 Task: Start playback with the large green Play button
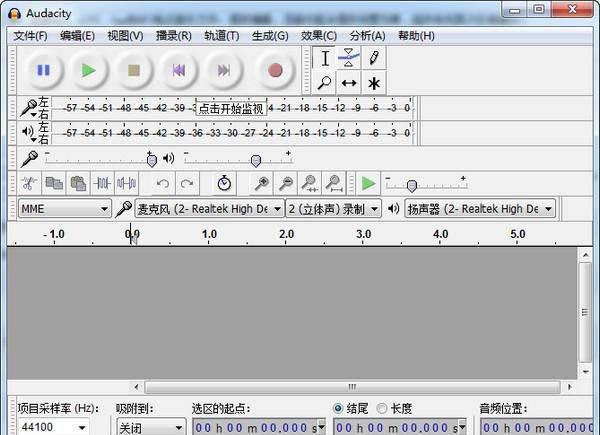[88, 70]
